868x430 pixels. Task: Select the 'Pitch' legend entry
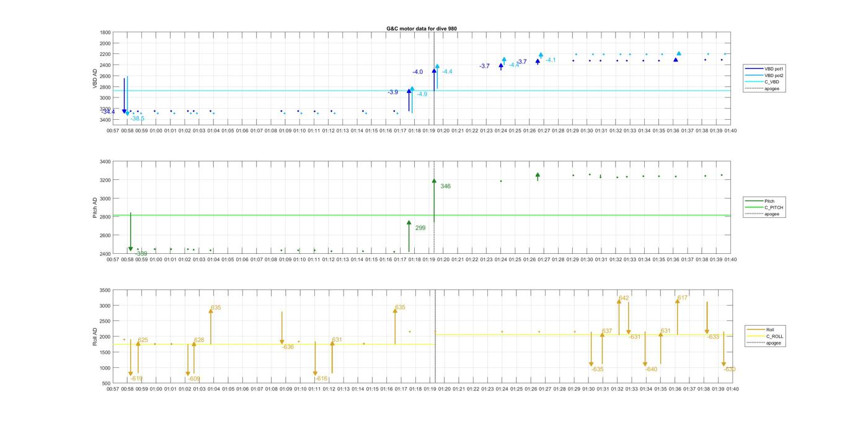click(769, 201)
